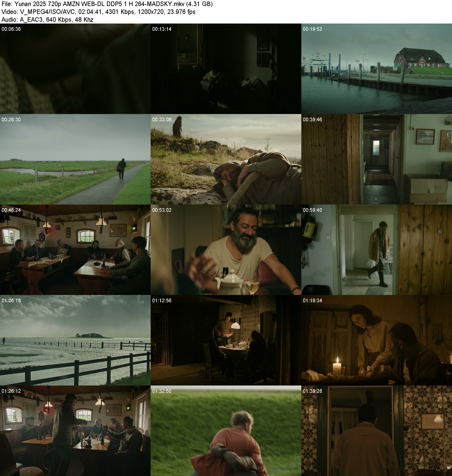Open the thumbnail of man walking on marsh path
452x476 pixels.
(75, 159)
